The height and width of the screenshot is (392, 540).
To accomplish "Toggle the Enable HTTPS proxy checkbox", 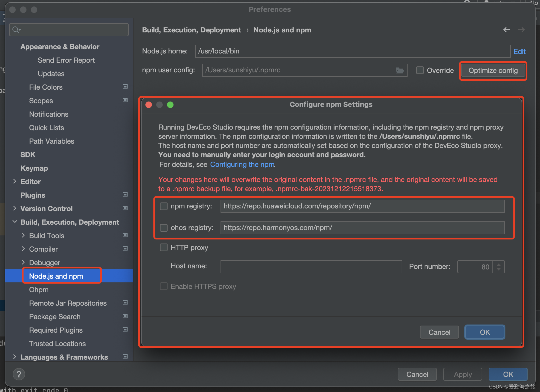I will pyautogui.click(x=164, y=286).
